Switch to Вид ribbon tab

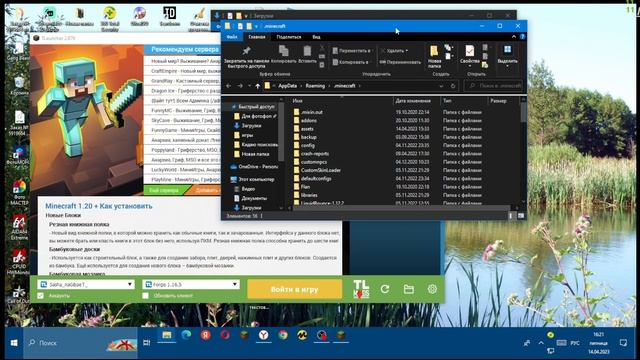(x=316, y=37)
